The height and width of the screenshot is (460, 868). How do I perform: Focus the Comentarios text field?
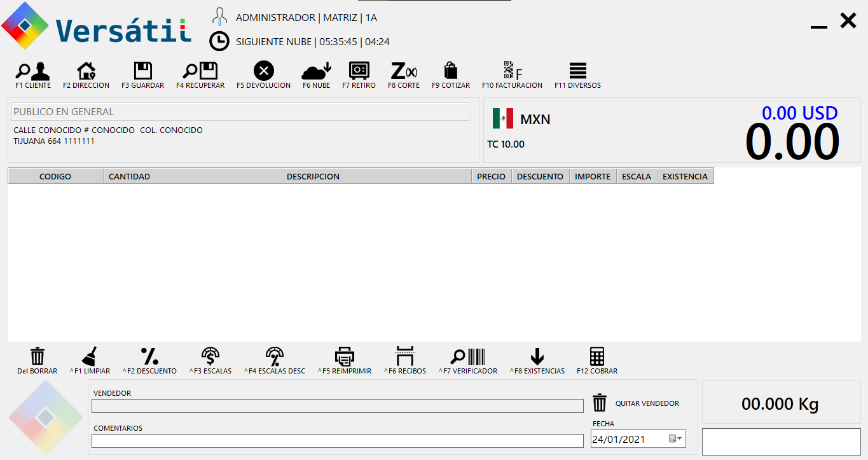[x=337, y=441]
